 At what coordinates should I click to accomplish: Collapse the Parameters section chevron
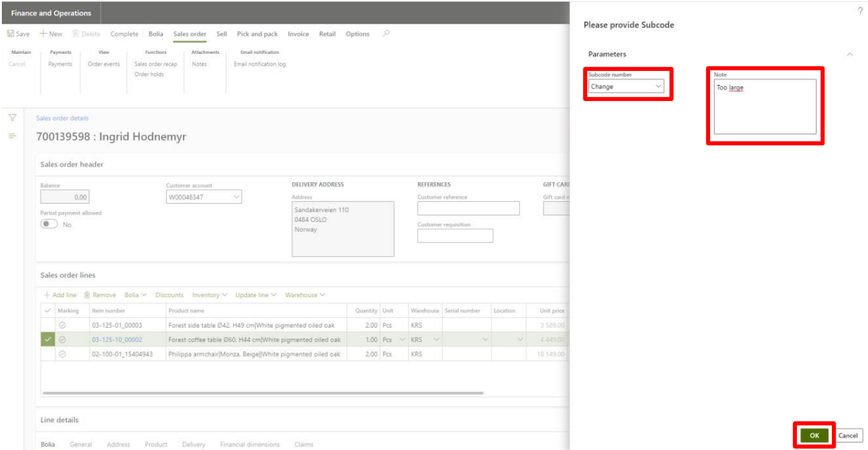click(850, 54)
